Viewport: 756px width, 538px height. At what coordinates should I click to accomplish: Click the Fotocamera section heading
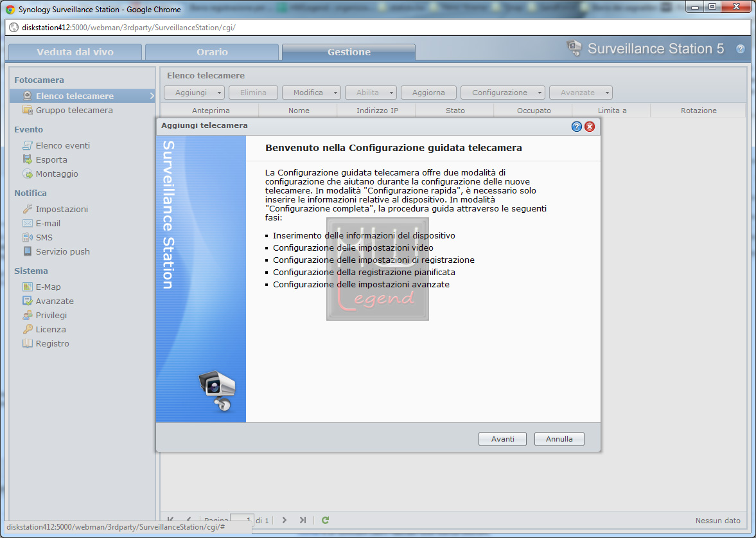pos(39,80)
